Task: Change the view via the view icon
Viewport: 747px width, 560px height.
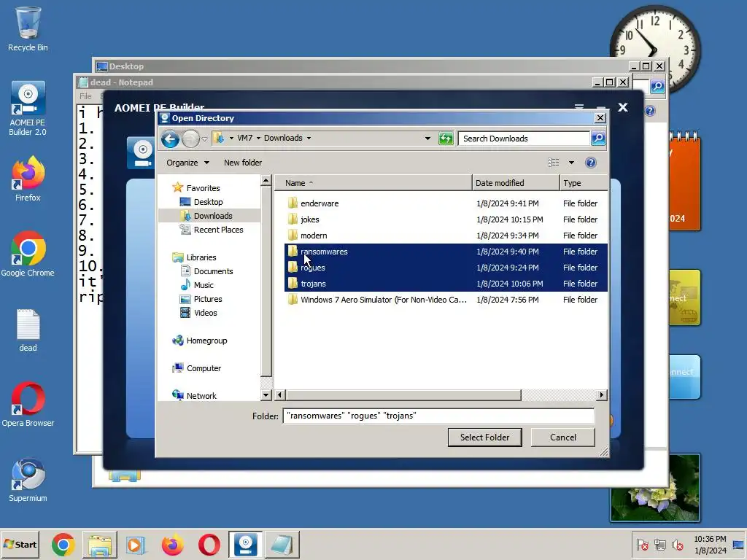Action: click(553, 163)
